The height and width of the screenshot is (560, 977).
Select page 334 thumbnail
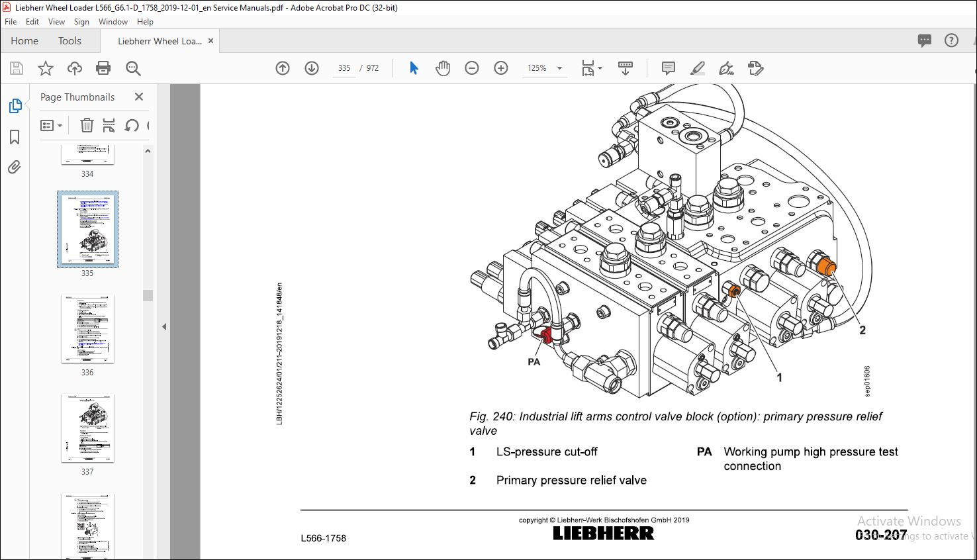click(x=87, y=155)
